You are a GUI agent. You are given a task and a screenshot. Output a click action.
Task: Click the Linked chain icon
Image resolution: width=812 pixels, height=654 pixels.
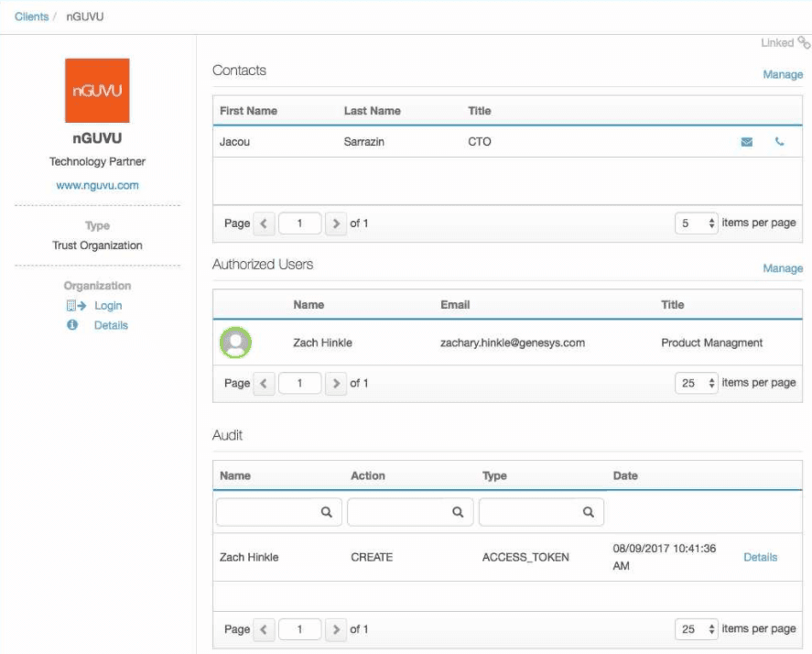point(804,42)
